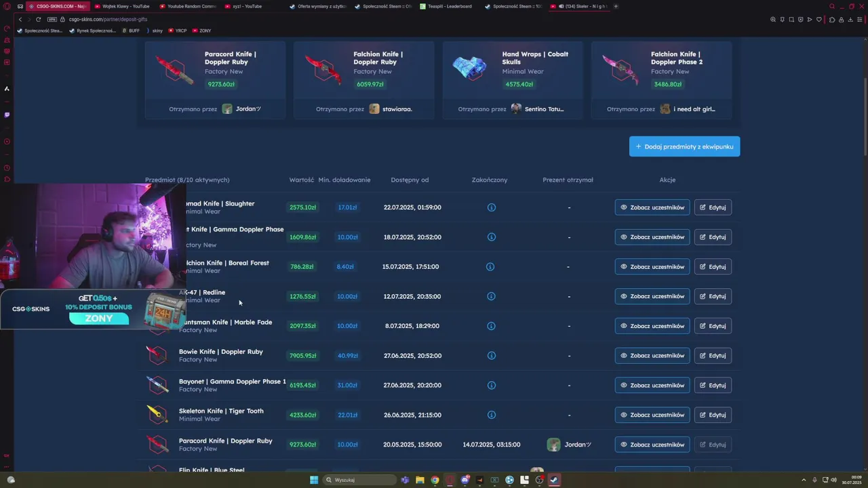Click the stawiaraa. username in Falchion card

(397, 109)
